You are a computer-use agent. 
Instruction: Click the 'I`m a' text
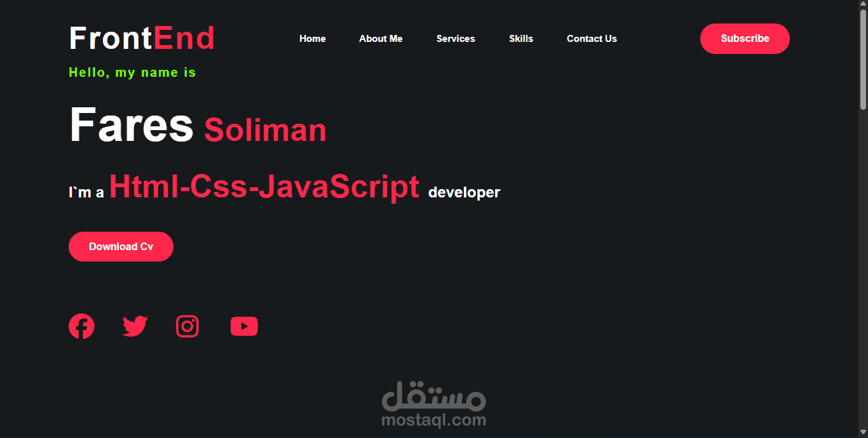[86, 192]
